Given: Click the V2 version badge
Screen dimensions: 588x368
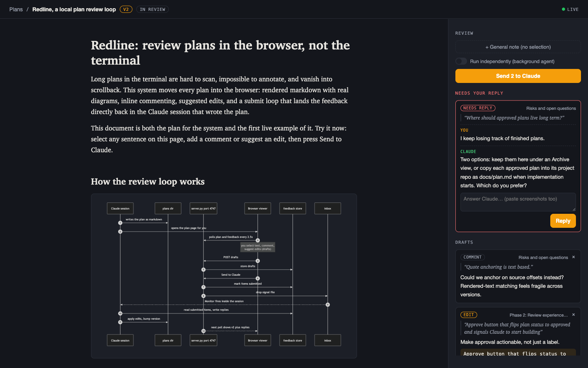Looking at the screenshot, I should (x=126, y=9).
